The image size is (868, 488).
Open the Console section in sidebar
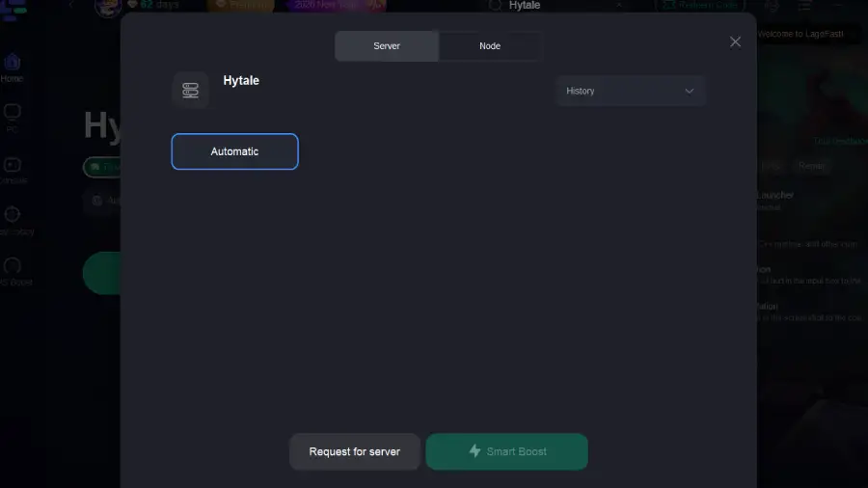(13, 170)
